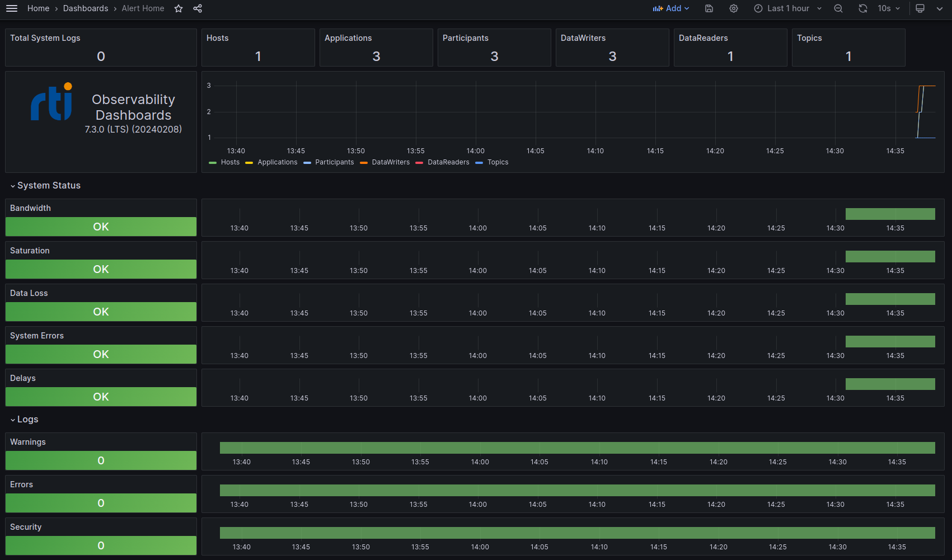Click the zoom out time range icon
The height and width of the screenshot is (560, 952).
coord(838,8)
